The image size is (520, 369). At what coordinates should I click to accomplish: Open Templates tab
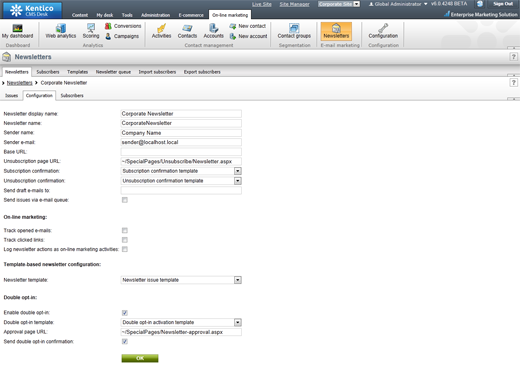tap(77, 72)
